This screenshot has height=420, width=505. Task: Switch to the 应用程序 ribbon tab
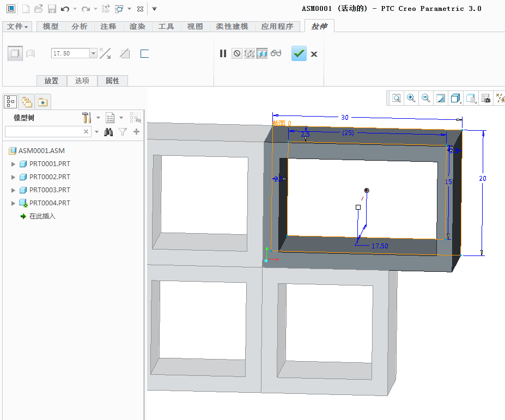tap(277, 26)
